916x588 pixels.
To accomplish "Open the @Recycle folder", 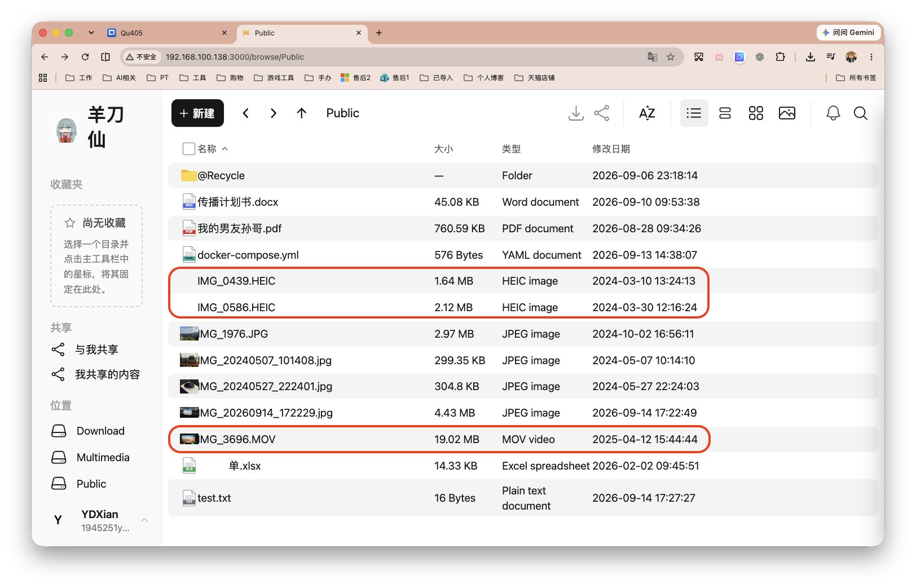I will pyautogui.click(x=523, y=175).
